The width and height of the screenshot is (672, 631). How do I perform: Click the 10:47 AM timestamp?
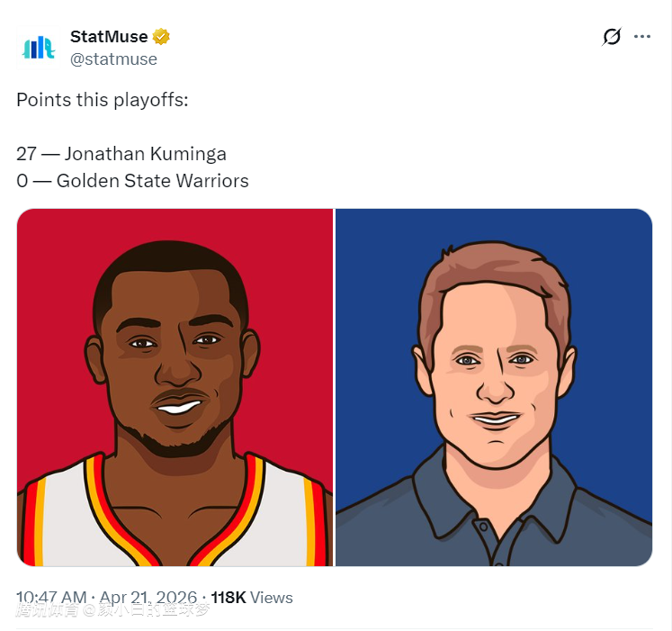click(51, 598)
